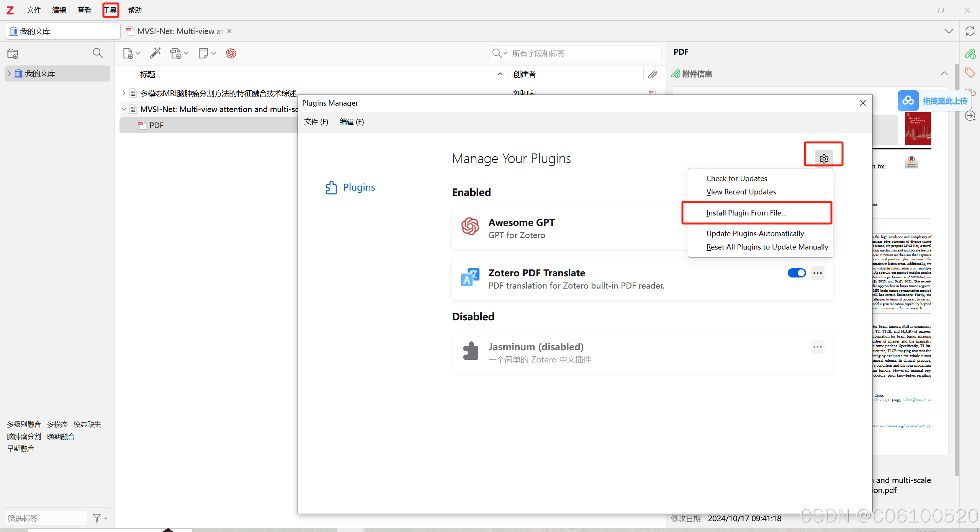Viewport: 980px width, 532px height.
Task: Click the Awesome GPT toolbar icon
Action: click(231, 53)
